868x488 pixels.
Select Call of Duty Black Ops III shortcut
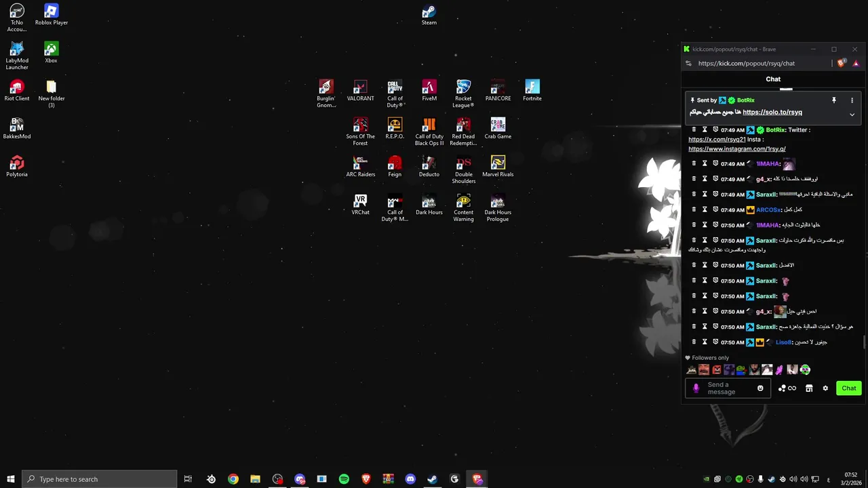(x=429, y=132)
